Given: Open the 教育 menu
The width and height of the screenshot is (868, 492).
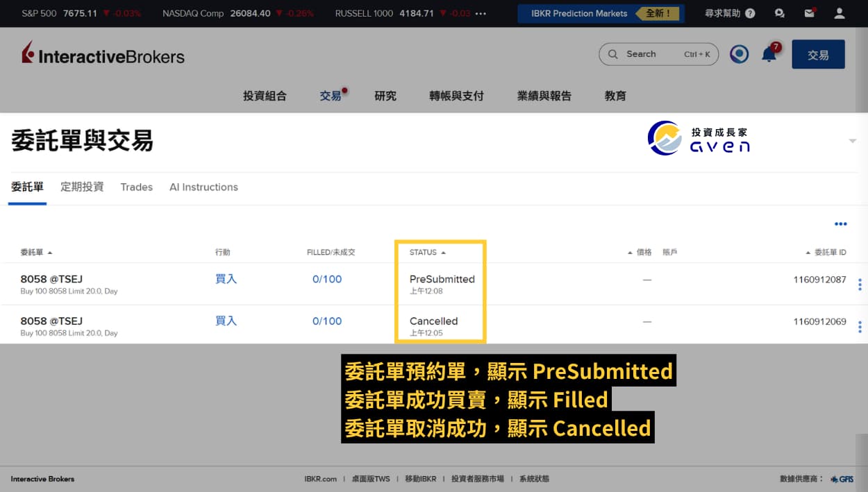Looking at the screenshot, I should point(615,96).
